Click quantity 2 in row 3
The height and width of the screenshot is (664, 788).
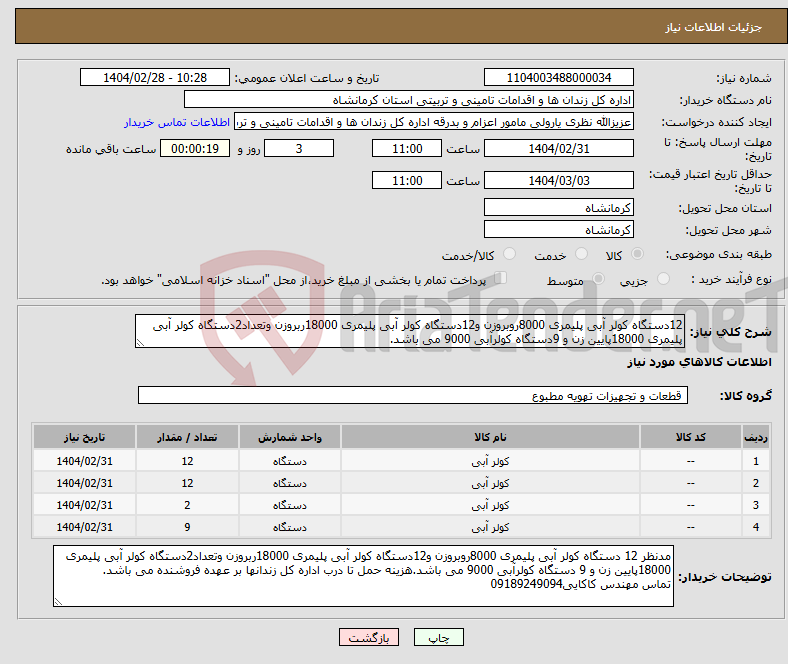[x=187, y=505]
